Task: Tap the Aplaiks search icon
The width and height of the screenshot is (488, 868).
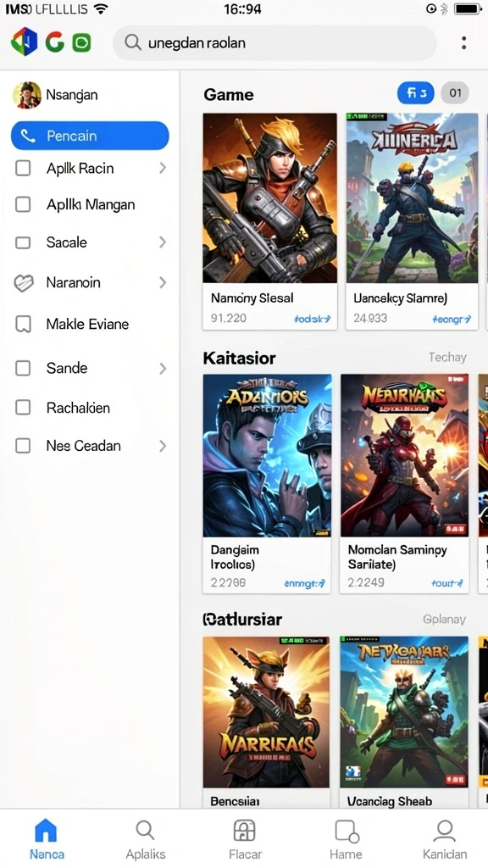Action: pyautogui.click(x=145, y=831)
